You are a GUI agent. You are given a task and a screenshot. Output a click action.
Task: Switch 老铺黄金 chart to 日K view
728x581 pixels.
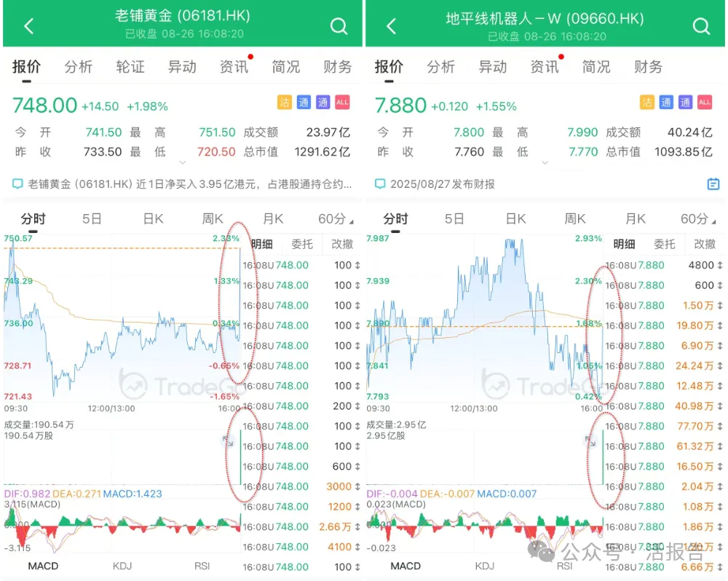click(153, 219)
